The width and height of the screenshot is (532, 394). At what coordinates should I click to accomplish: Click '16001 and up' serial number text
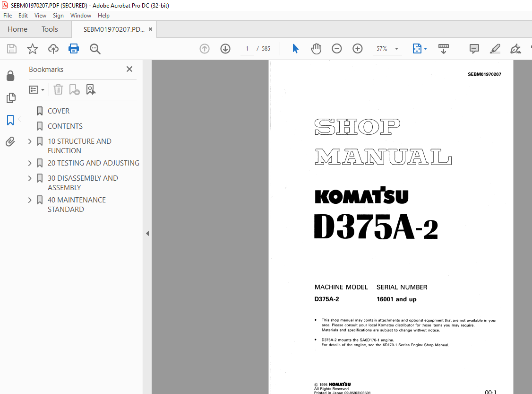pyautogui.click(x=396, y=299)
